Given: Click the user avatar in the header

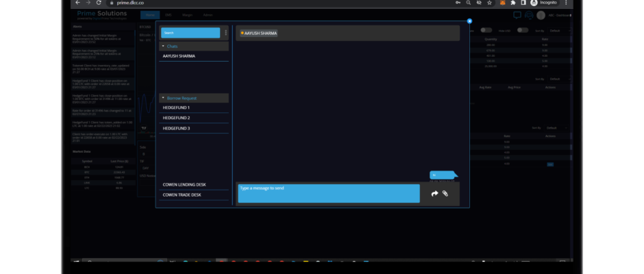Looking at the screenshot, I should (541, 14).
